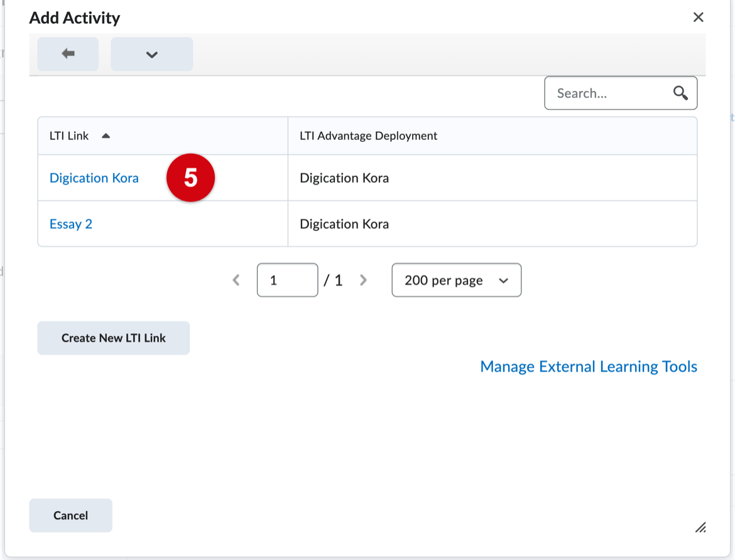Open the chevron dropdown in toolbar
The width and height of the screenshot is (735, 560).
tap(152, 54)
